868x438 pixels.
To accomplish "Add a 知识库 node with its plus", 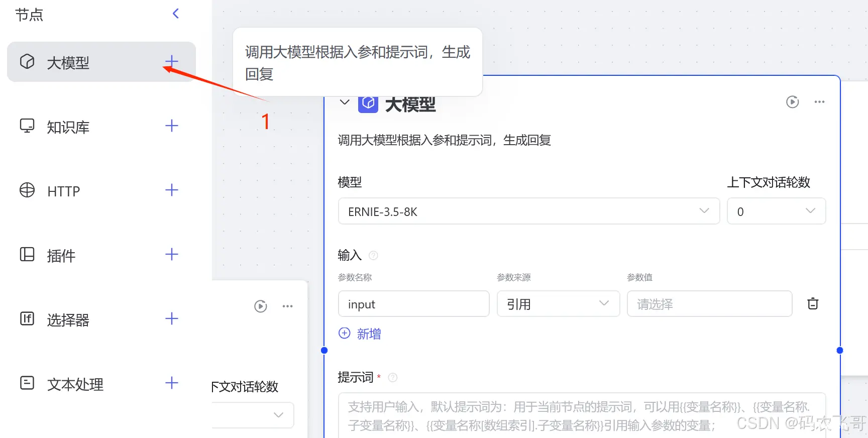I will (172, 126).
